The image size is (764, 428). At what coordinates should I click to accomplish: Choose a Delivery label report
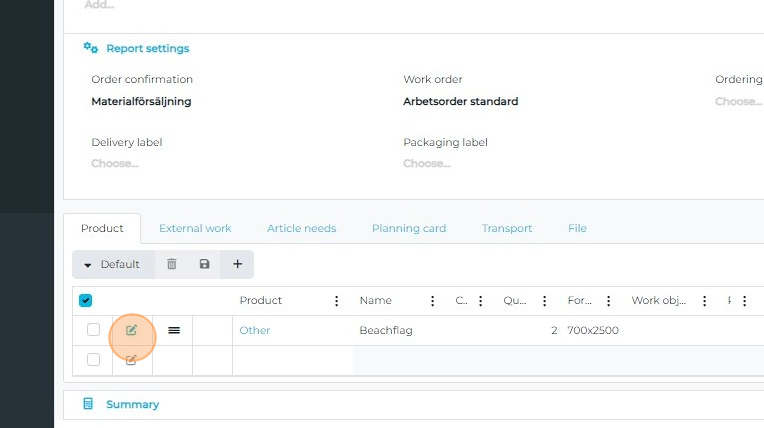click(115, 163)
